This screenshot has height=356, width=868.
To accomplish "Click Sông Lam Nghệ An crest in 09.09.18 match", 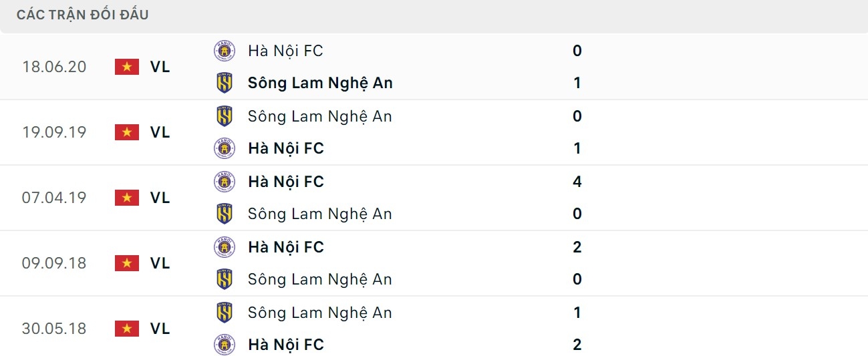I will [x=224, y=279].
